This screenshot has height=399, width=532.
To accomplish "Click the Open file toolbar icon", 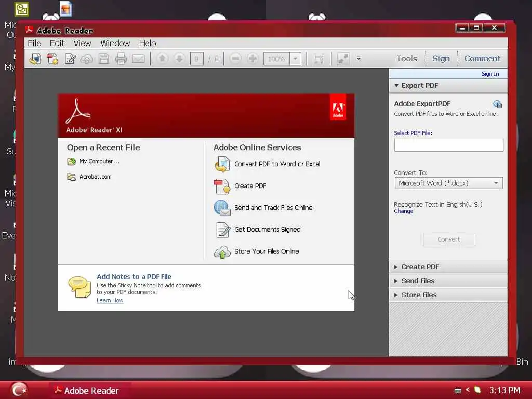I will point(35,59).
